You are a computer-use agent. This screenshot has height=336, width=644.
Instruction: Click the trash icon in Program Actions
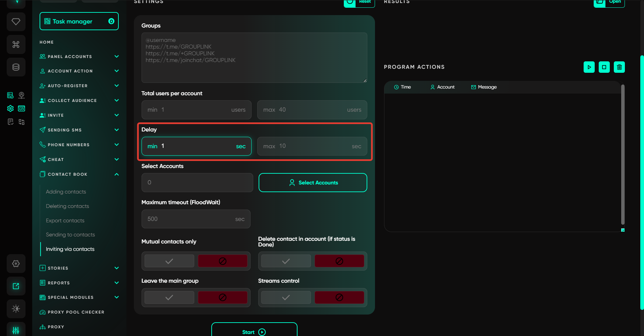click(x=619, y=67)
